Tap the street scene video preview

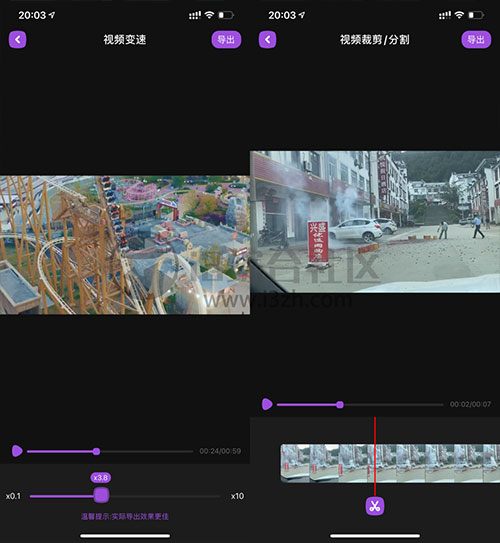pos(375,222)
